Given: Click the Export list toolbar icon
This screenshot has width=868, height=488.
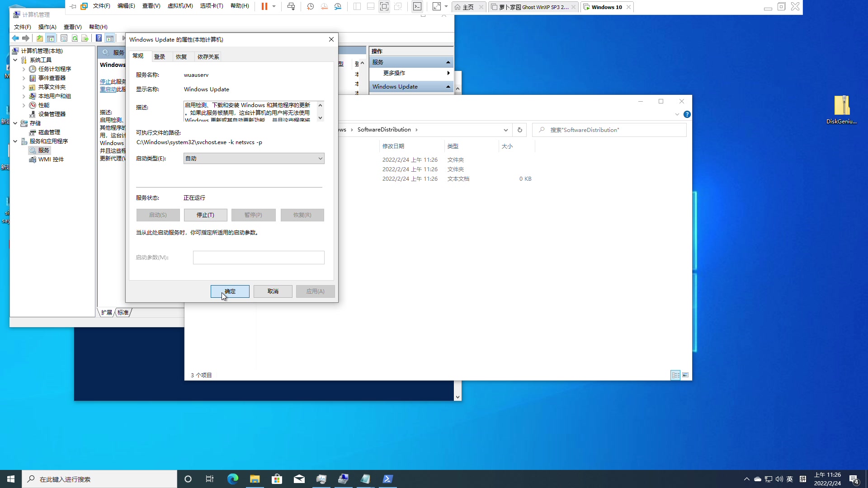Looking at the screenshot, I should (x=85, y=38).
